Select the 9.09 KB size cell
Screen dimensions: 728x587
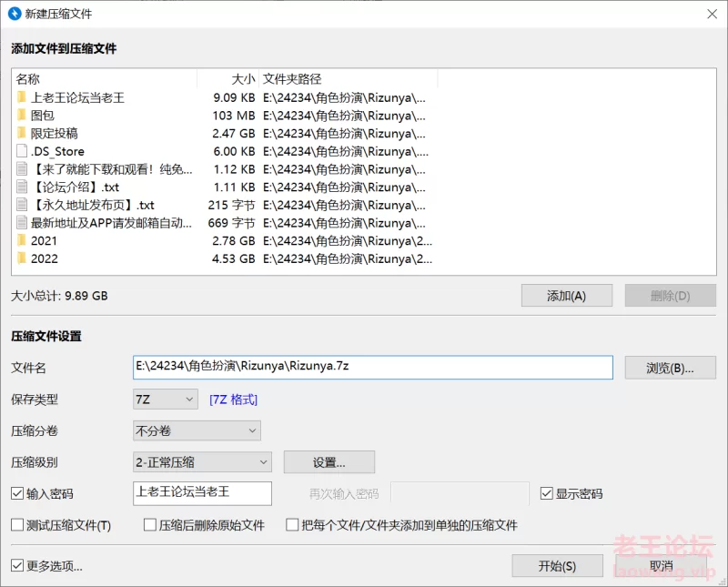[234, 97]
